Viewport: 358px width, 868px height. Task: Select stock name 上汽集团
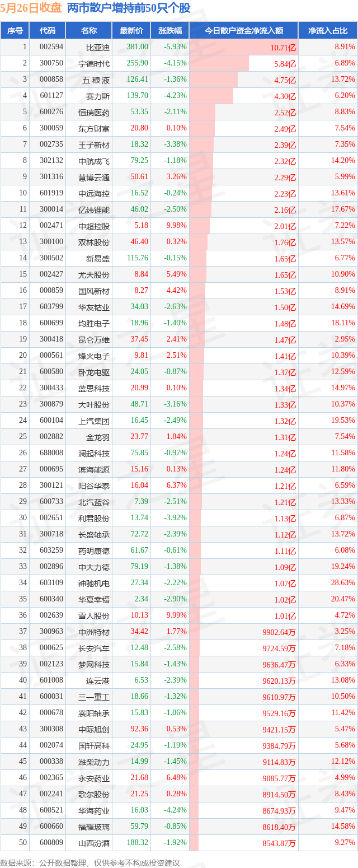(94, 421)
